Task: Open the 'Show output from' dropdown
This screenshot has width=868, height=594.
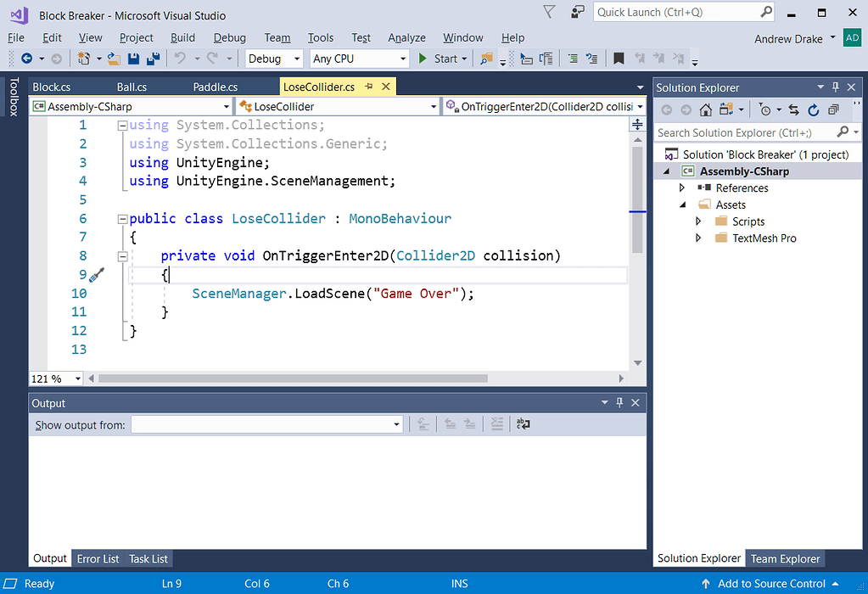Action: click(x=266, y=424)
